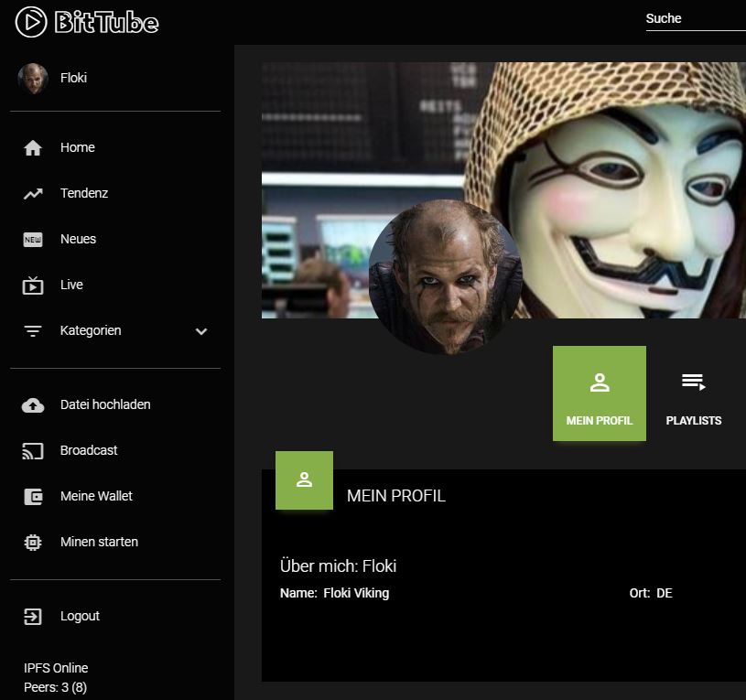Screen dimensions: 746x700
Task: Focus the Suche search field
Action: 695,19
